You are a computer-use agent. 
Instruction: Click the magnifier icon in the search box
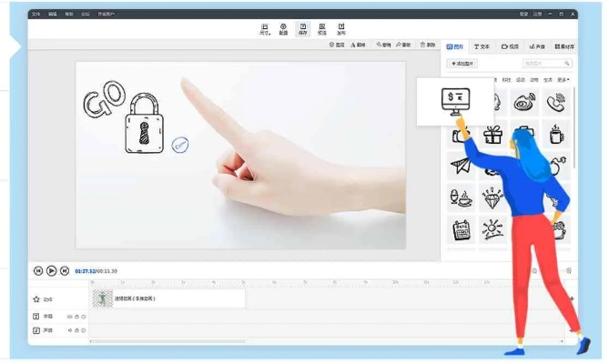pos(567,64)
